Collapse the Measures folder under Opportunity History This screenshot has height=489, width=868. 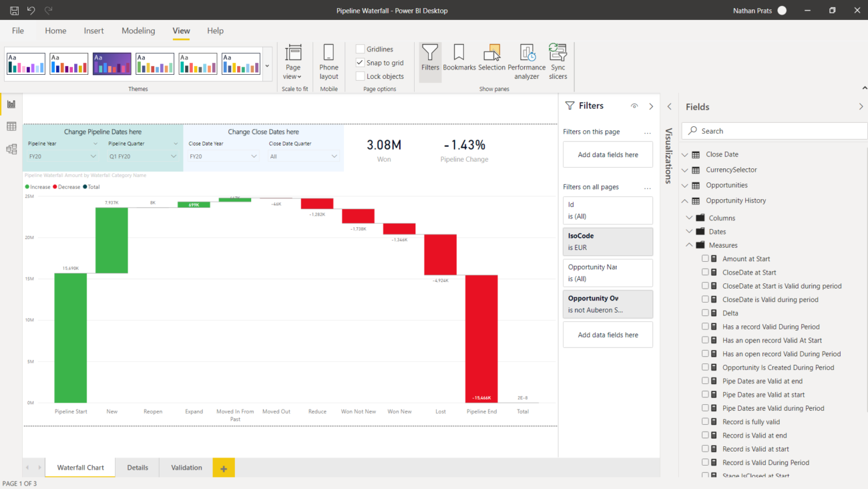click(x=688, y=244)
